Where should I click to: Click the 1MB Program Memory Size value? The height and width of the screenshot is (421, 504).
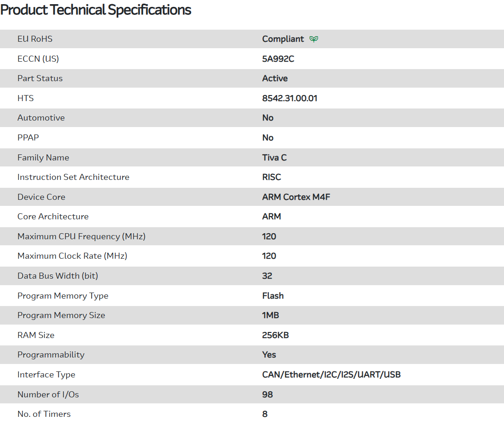pyautogui.click(x=271, y=315)
